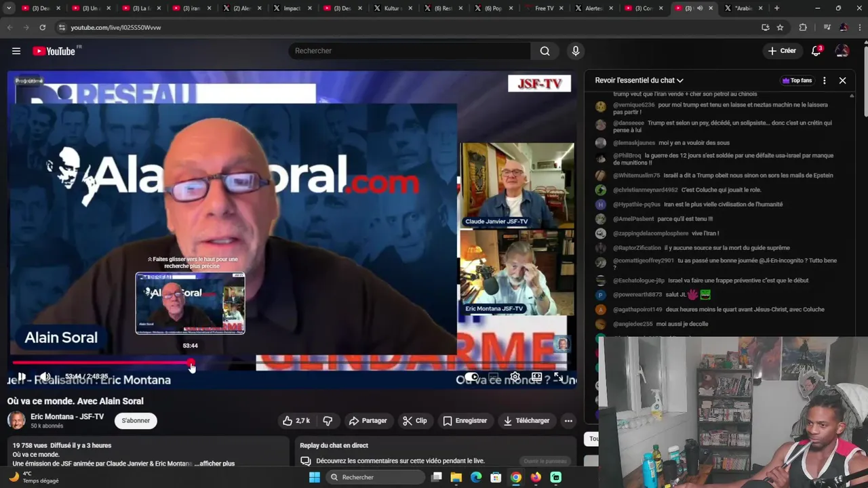The width and height of the screenshot is (868, 488).
Task: Open a new browser tab
Action: point(776,8)
